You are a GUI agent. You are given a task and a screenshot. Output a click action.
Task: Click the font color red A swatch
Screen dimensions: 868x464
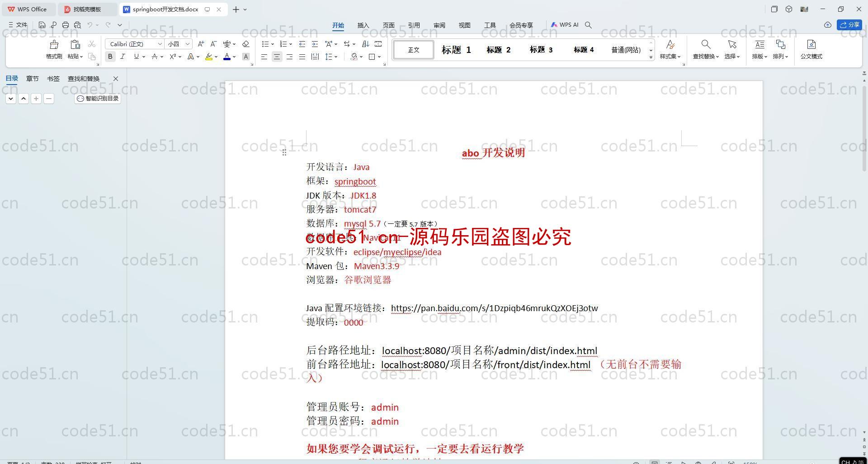pyautogui.click(x=227, y=57)
